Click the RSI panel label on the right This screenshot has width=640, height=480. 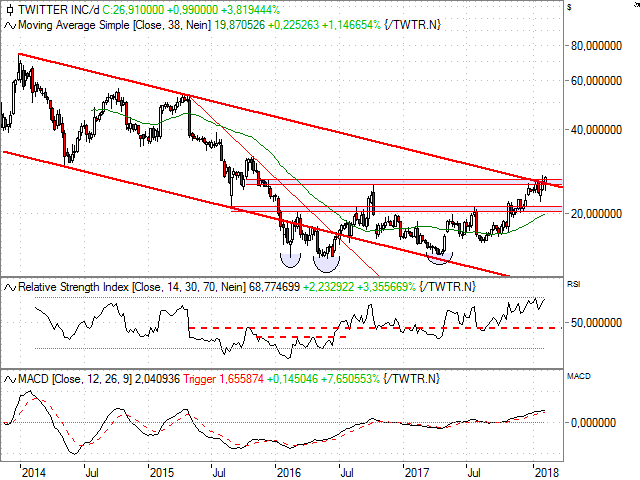(x=573, y=284)
